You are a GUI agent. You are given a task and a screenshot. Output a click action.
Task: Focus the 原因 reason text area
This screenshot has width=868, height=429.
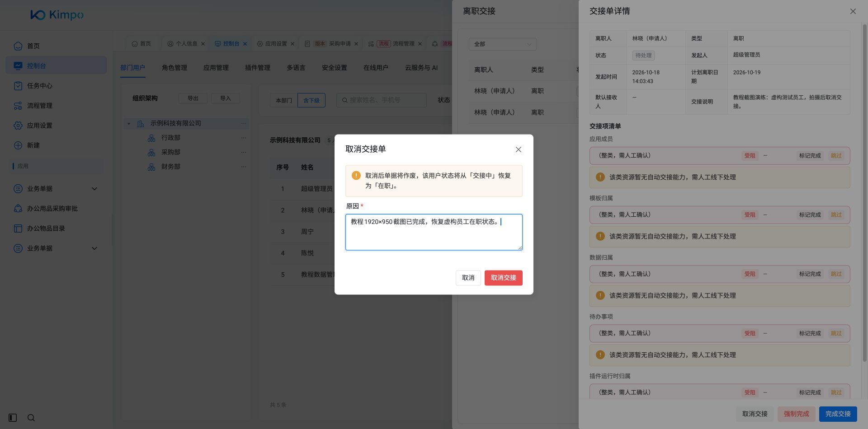pos(434,232)
